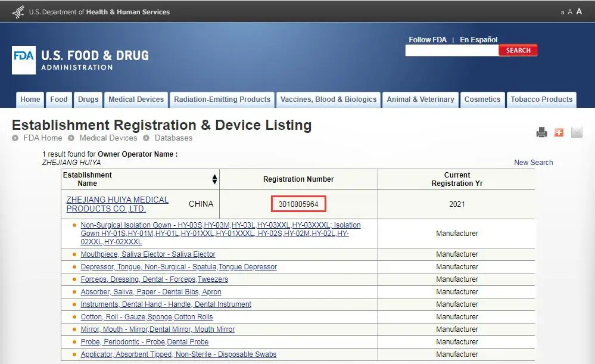Open Instruments, Dental Hand listing

[166, 304]
